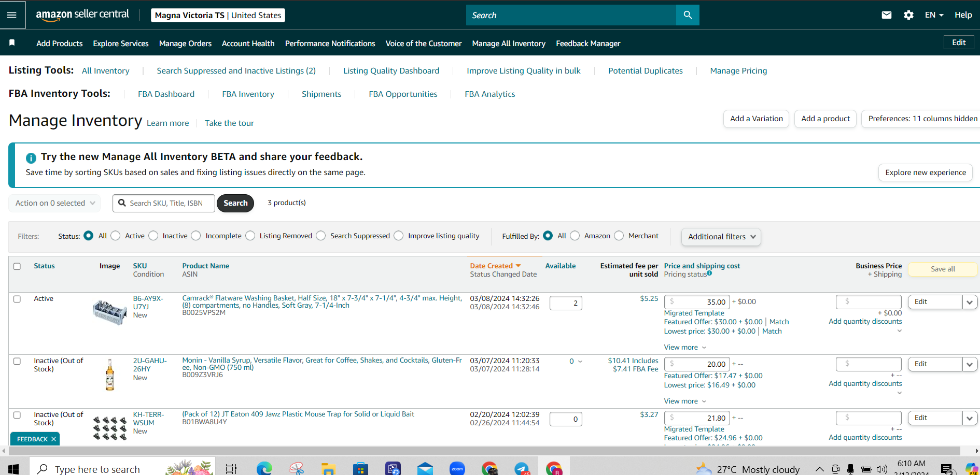Expand the Additional filters dropdown

(721, 237)
